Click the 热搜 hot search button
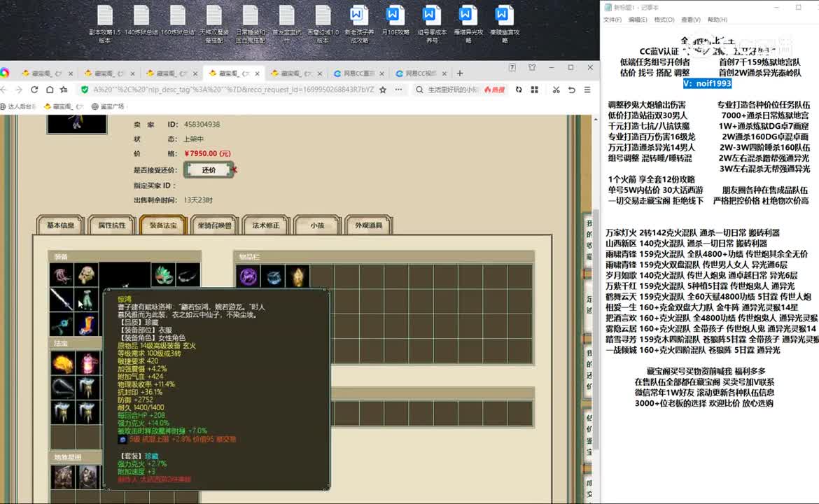The height and width of the screenshot is (504, 819). pyautogui.click(x=495, y=90)
